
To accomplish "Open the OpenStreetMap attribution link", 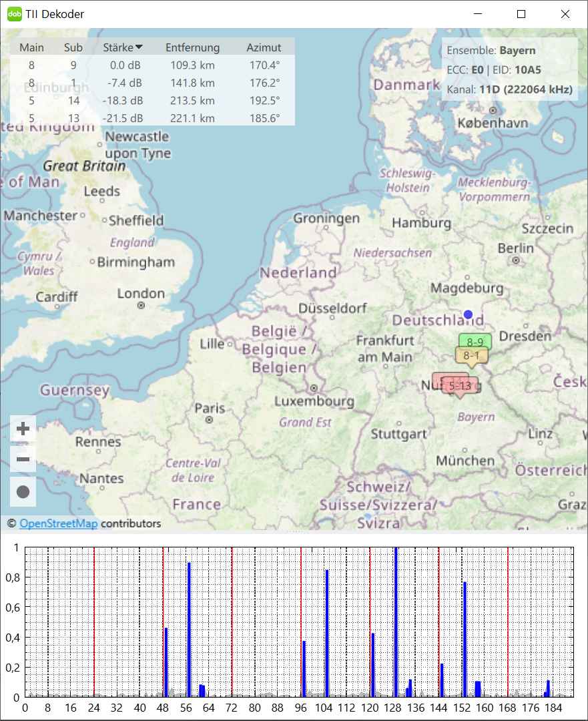I will (59, 523).
